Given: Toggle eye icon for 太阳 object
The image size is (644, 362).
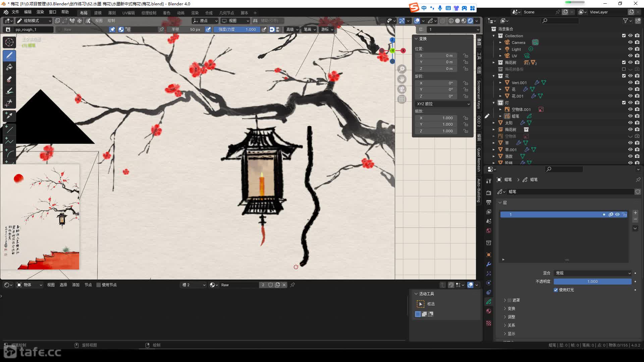Looking at the screenshot, I should tap(630, 123).
